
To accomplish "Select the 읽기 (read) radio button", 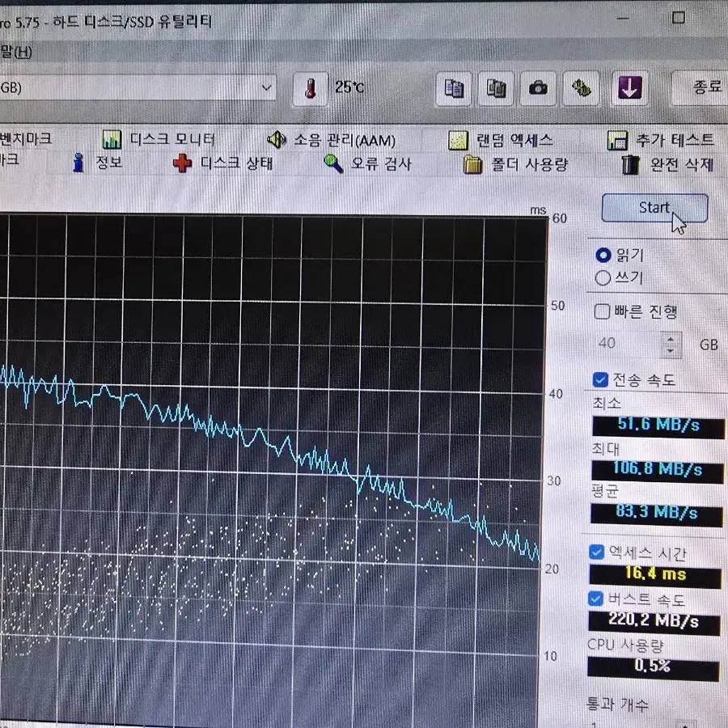I will pyautogui.click(x=603, y=255).
